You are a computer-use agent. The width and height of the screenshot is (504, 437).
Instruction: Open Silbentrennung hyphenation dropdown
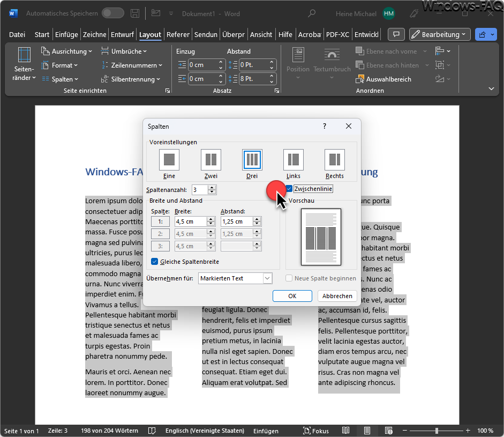130,79
